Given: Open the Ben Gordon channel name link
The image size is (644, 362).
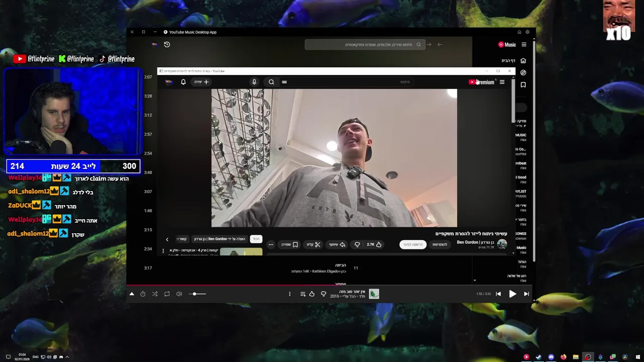Looking at the screenshot, I should [x=475, y=242].
